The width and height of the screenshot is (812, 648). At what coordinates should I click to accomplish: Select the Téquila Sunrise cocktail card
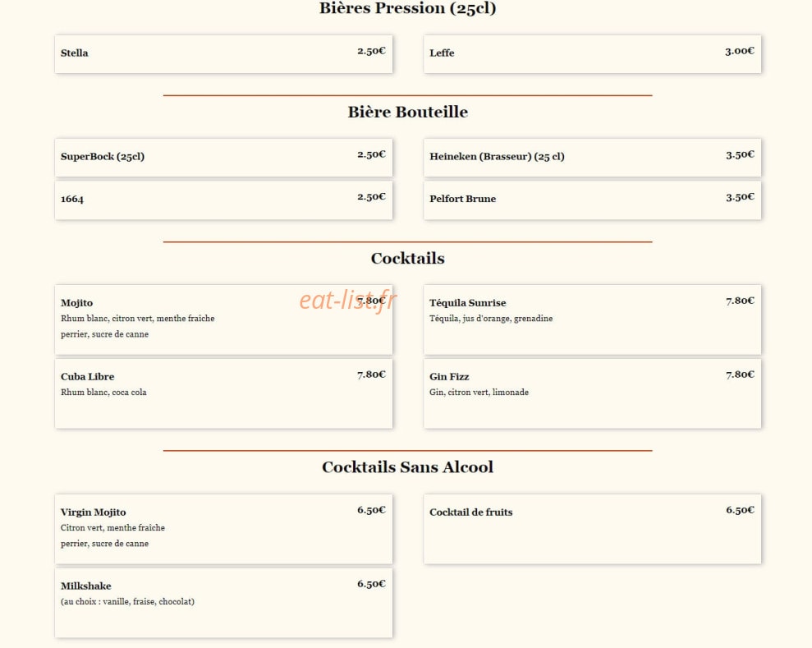[x=593, y=319]
